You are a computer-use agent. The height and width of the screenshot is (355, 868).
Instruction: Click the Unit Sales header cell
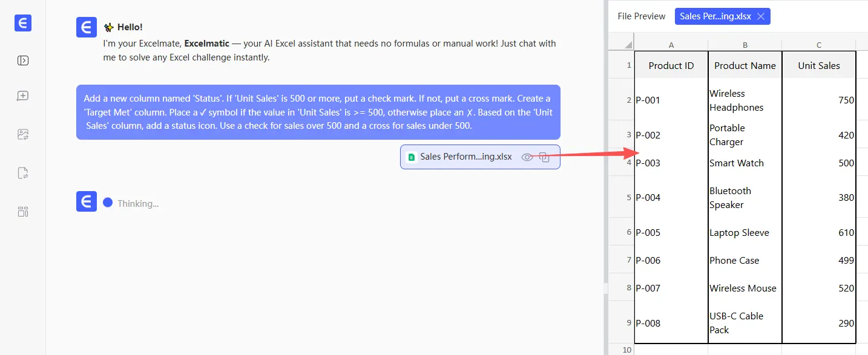pos(818,65)
